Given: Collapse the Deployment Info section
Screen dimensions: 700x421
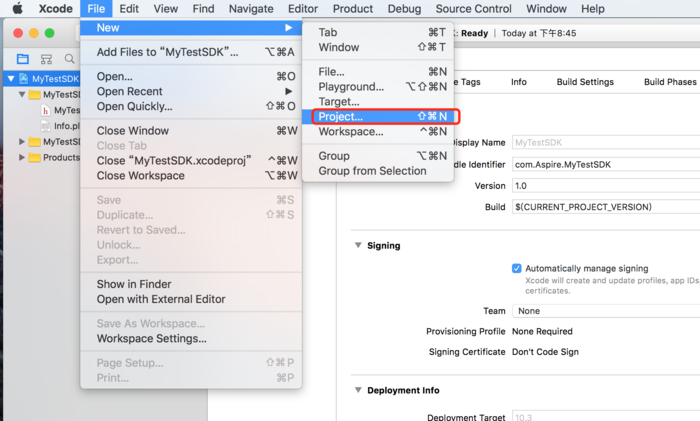Looking at the screenshot, I should [358, 390].
